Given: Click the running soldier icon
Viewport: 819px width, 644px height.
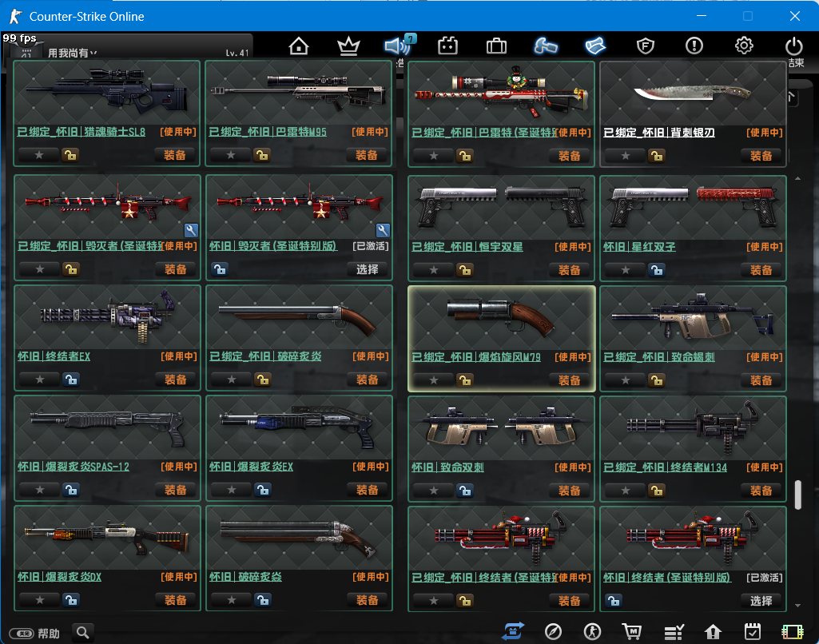Looking at the screenshot, I should [592, 632].
